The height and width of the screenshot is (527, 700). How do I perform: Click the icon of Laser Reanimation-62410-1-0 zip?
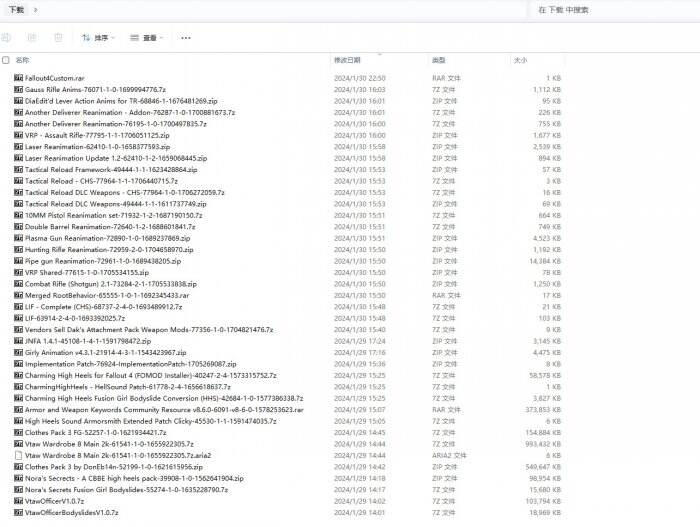[x=18, y=146]
